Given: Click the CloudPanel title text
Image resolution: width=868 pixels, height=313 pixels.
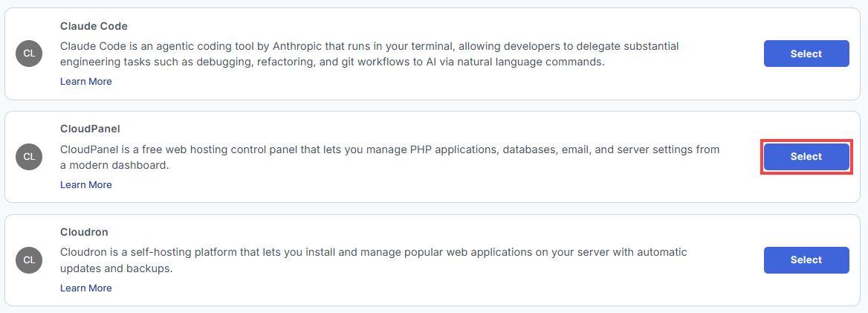Looking at the screenshot, I should (90, 129).
